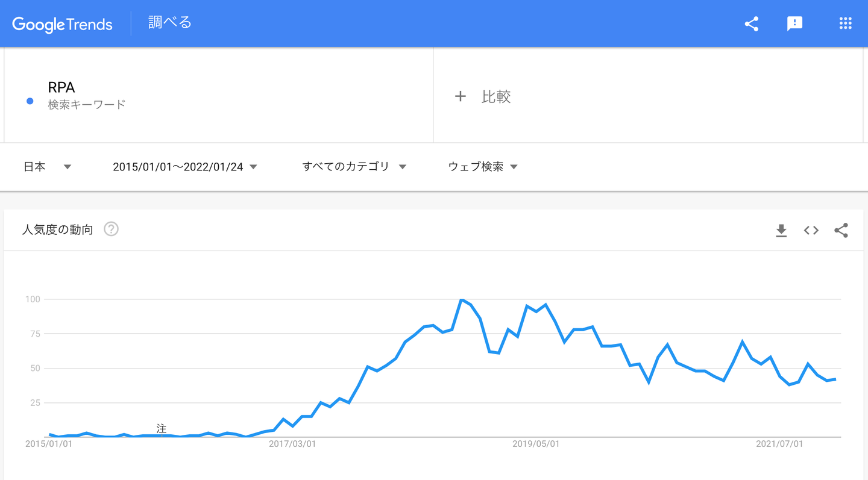The height and width of the screenshot is (480, 868).
Task: Edit the RPA search term
Action: pos(61,88)
